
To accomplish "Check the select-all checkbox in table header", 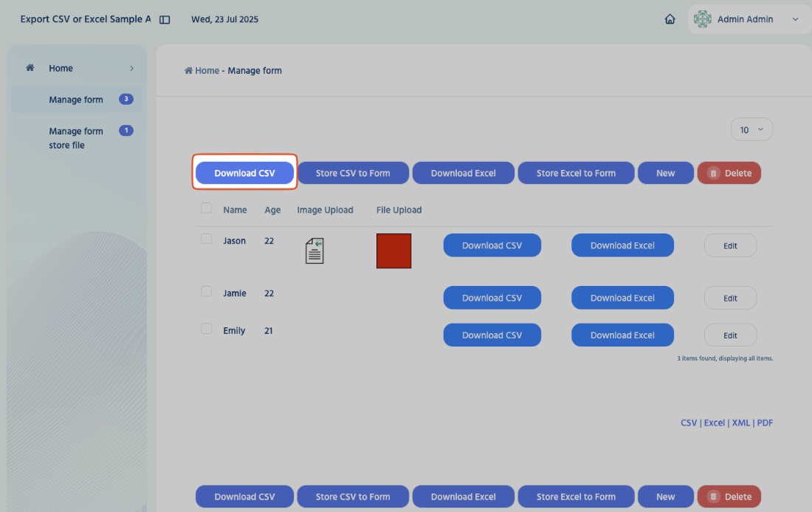I will pos(206,208).
